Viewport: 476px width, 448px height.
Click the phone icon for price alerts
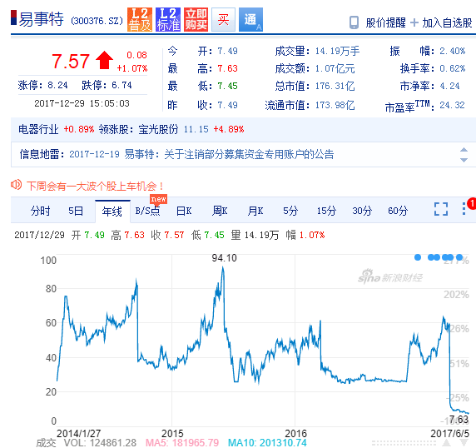[x=354, y=22]
